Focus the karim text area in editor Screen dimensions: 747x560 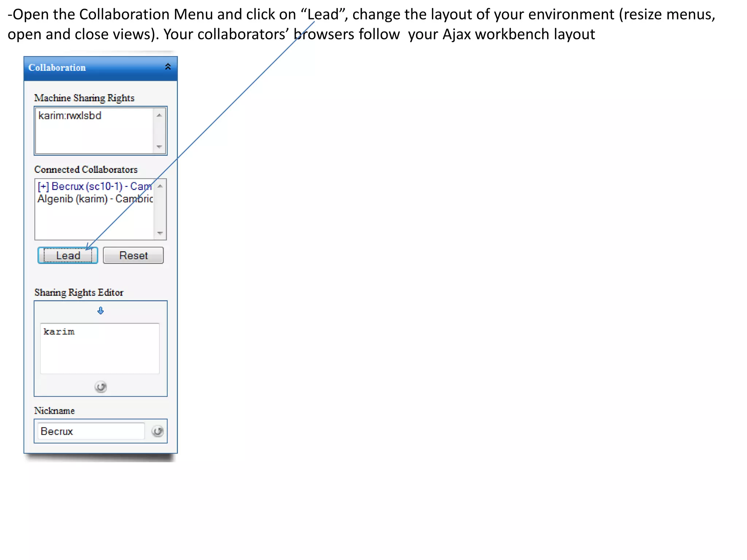100,348
